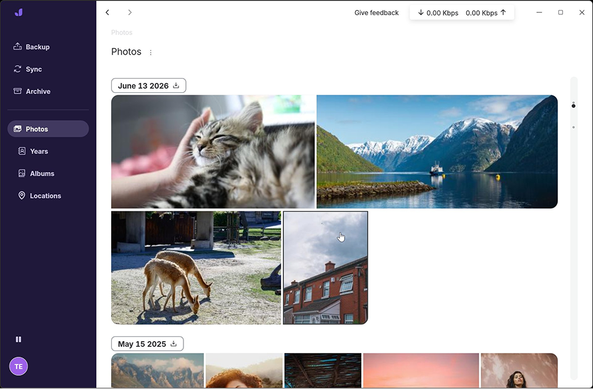Click the Photos page heading
593x389 pixels.
tap(126, 52)
